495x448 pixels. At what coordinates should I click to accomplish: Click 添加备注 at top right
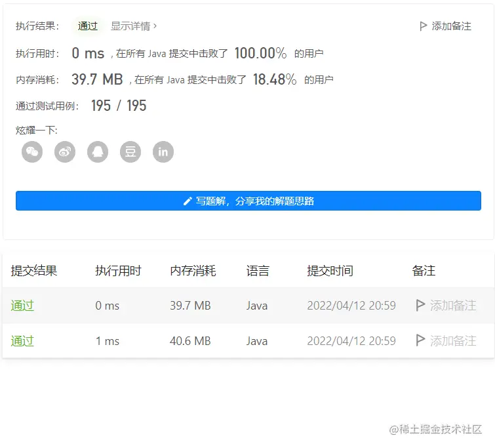(x=451, y=26)
